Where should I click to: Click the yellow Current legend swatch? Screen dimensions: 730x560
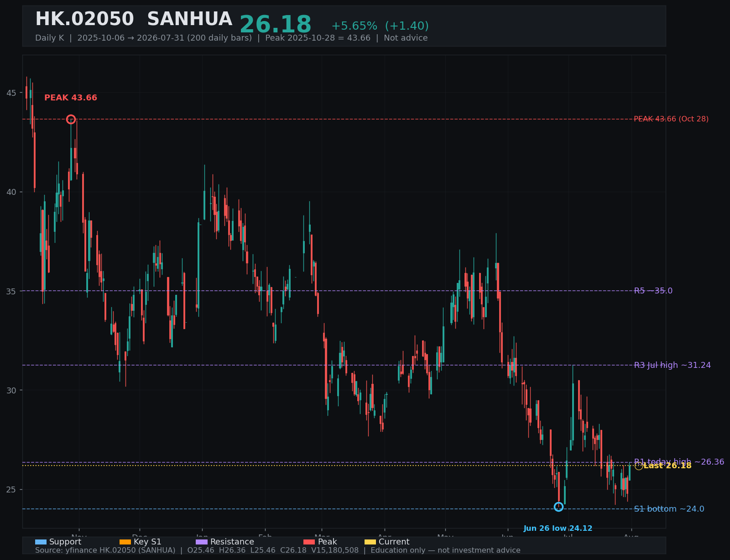tap(370, 542)
